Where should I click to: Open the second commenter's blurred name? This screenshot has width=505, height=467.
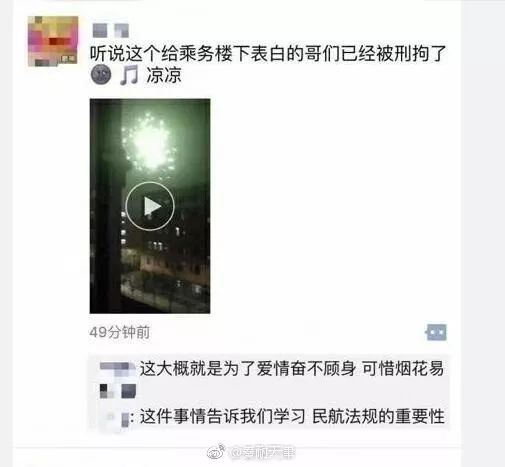coord(116,418)
